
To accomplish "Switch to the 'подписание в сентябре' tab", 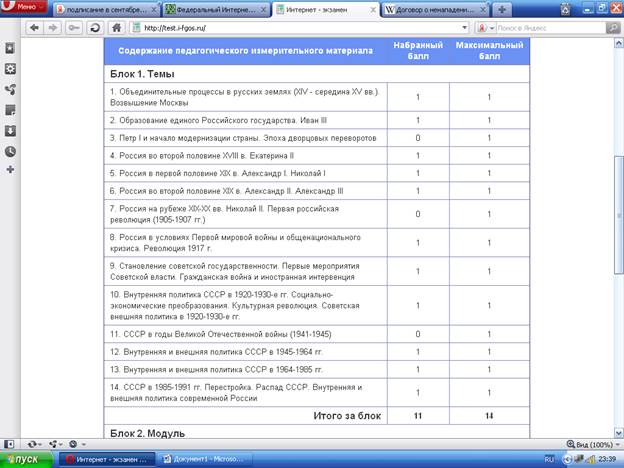I will 106,10.
